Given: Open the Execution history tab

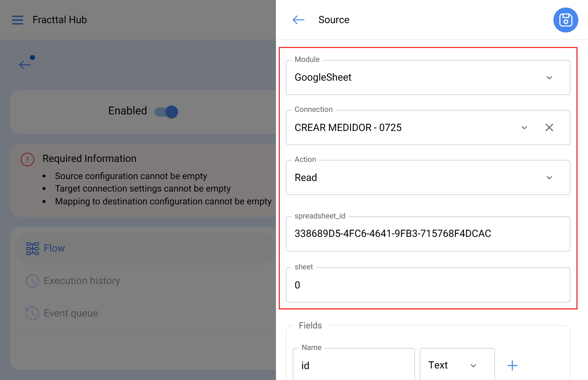Looking at the screenshot, I should pos(82,281).
